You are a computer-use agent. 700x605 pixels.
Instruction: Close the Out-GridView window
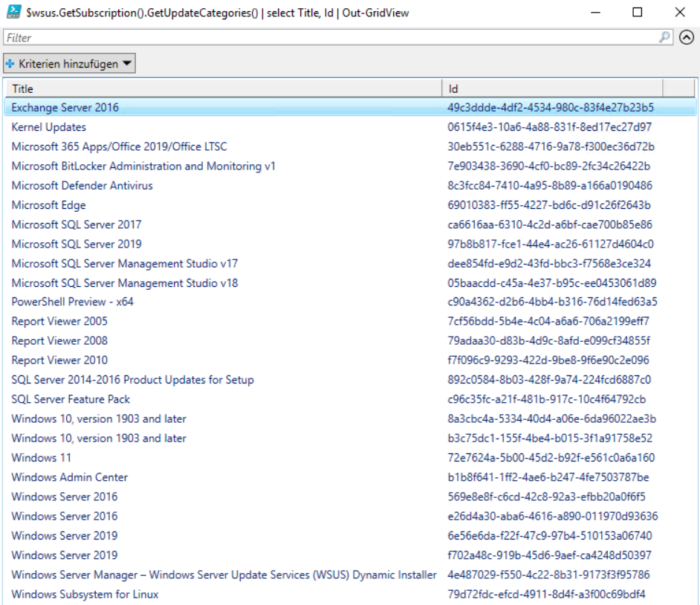(x=680, y=12)
